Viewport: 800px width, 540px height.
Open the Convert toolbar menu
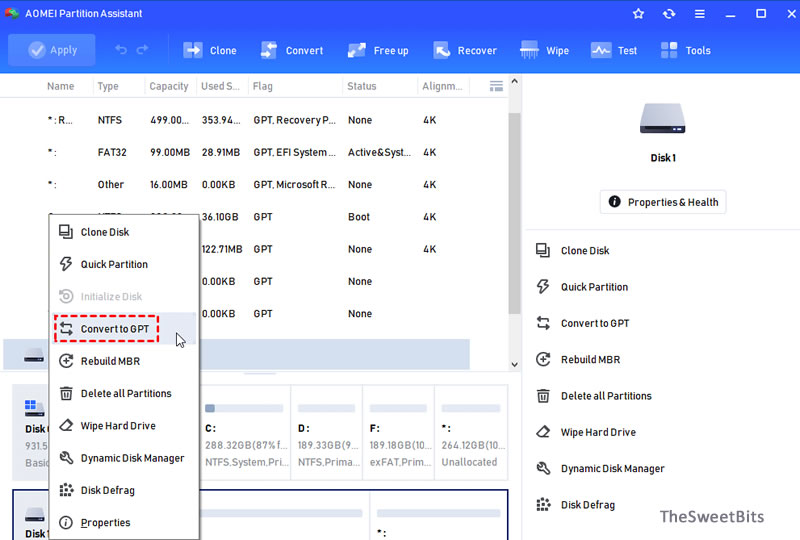coord(291,51)
